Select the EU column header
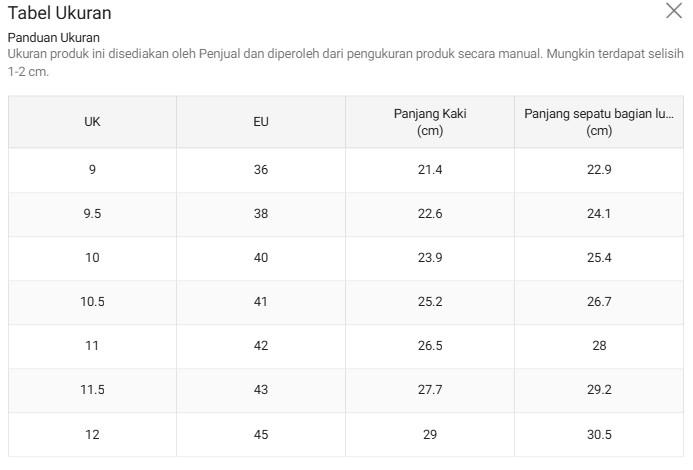Screen dimensions: 693x470 261,122
